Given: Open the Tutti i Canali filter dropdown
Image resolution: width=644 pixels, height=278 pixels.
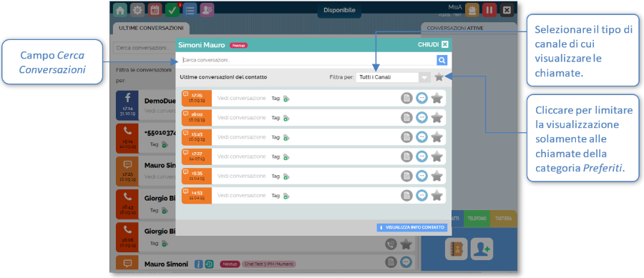Looking at the screenshot, I should pos(393,77).
